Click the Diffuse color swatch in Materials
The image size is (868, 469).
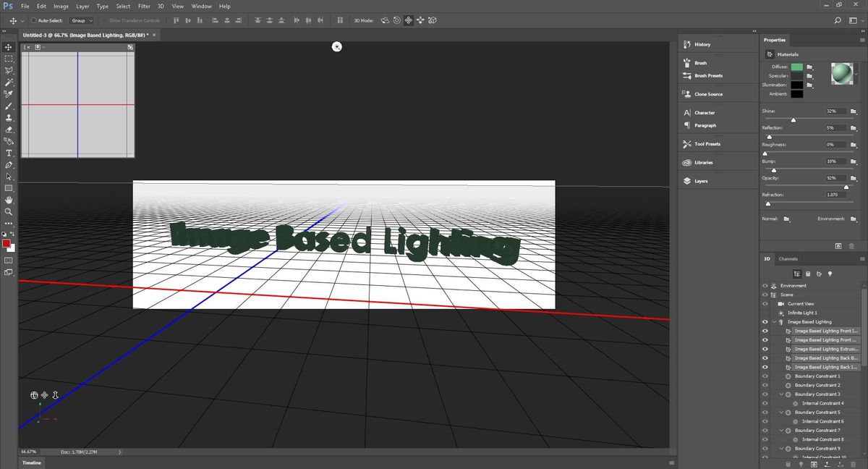796,65
